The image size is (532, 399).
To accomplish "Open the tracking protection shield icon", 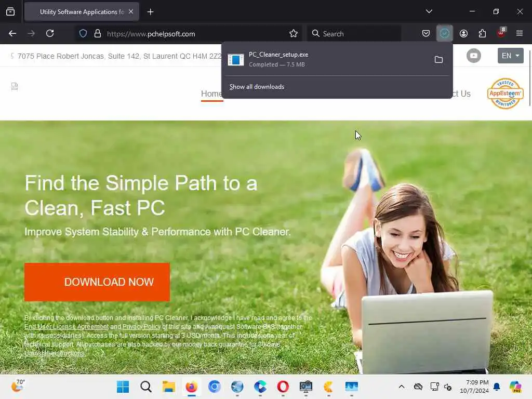I will pos(83,34).
